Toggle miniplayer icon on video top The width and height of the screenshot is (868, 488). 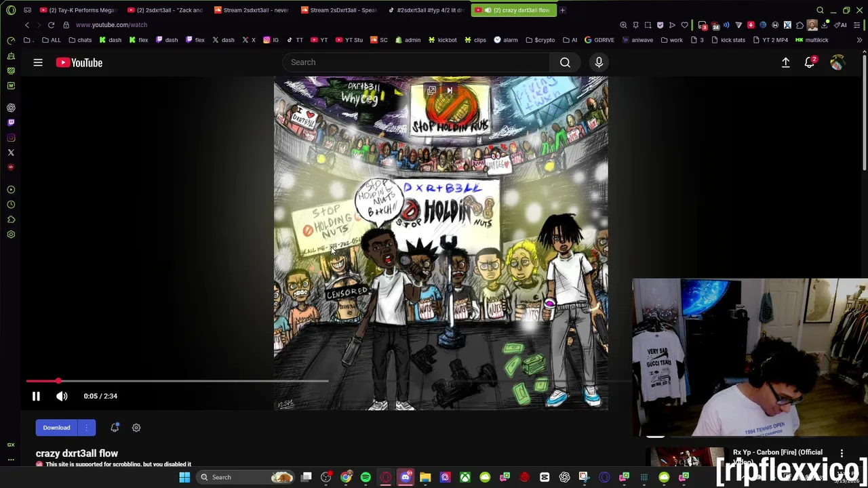tap(431, 90)
